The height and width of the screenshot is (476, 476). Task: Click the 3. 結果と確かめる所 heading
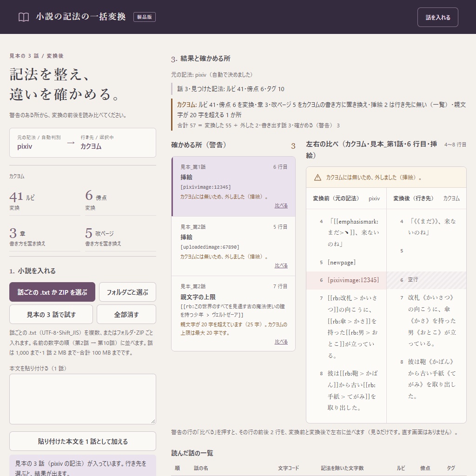coord(201,59)
